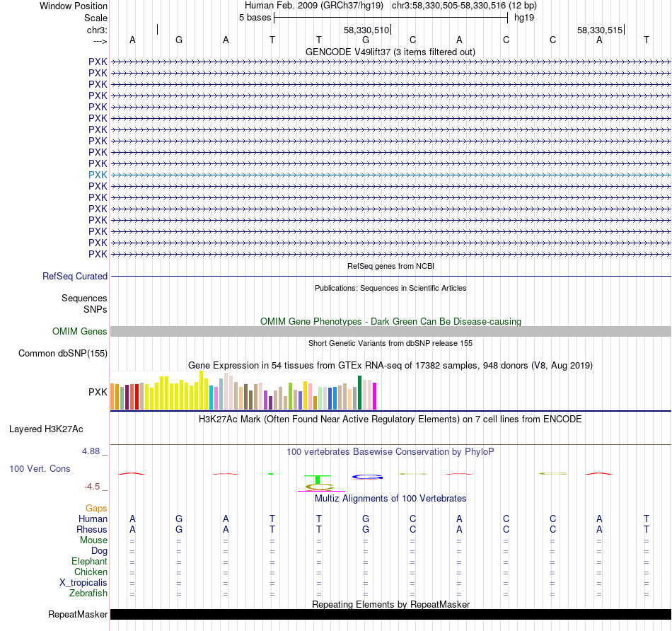
Task: Click the blue G conservation logo letter
Action: pos(367,477)
